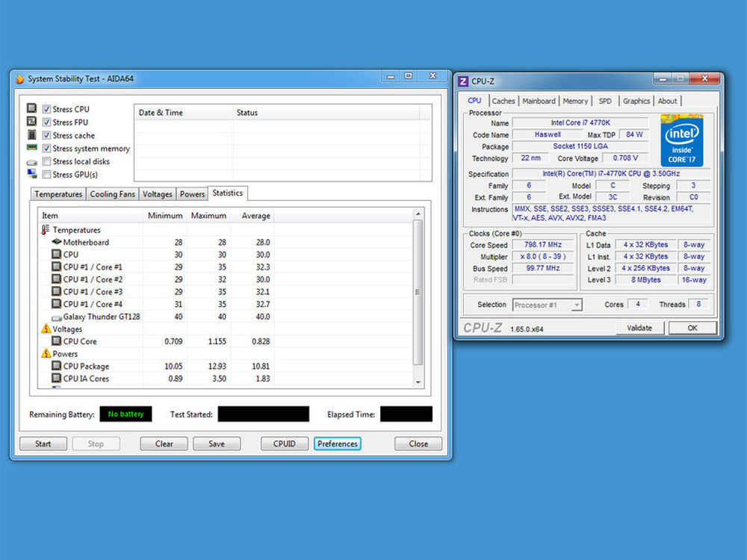The image size is (747, 560).
Task: Click the Name field showing Intel Core i7 4770K
Action: [580, 123]
